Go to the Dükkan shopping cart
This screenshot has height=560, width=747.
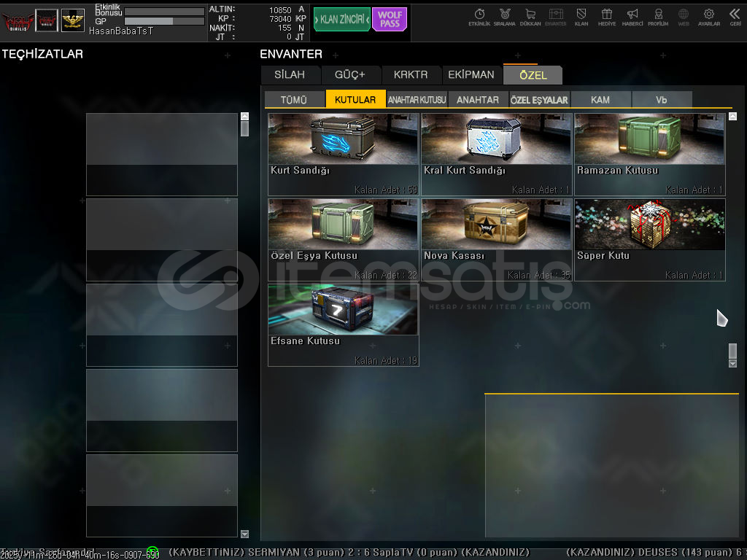point(530,16)
